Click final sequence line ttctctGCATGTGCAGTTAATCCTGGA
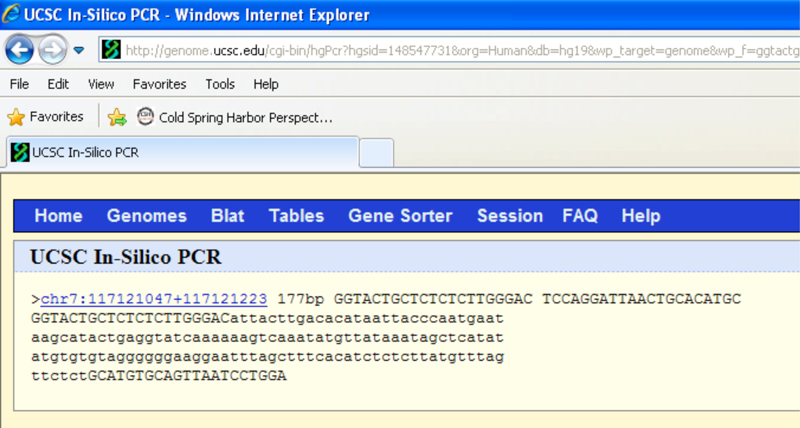Viewport: 800px width, 428px height. (x=159, y=376)
